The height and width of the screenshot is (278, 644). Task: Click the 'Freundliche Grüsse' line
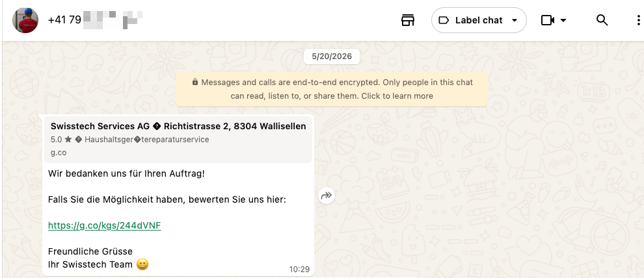[90, 251]
